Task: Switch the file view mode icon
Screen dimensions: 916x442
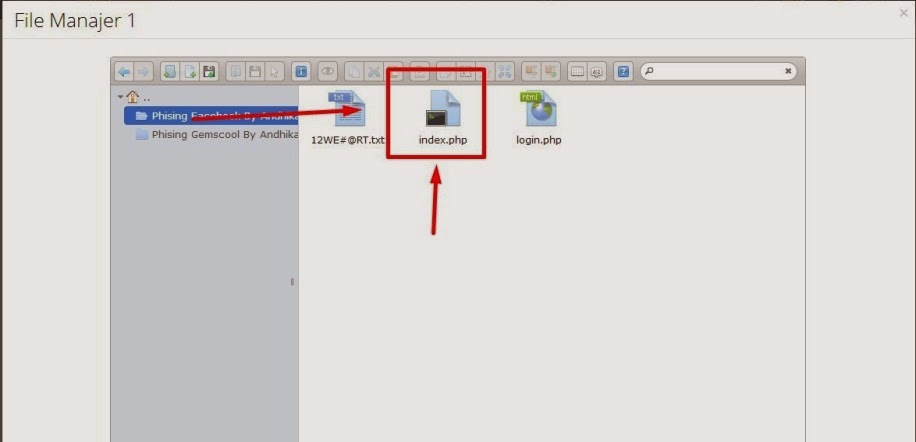Action: 578,72
